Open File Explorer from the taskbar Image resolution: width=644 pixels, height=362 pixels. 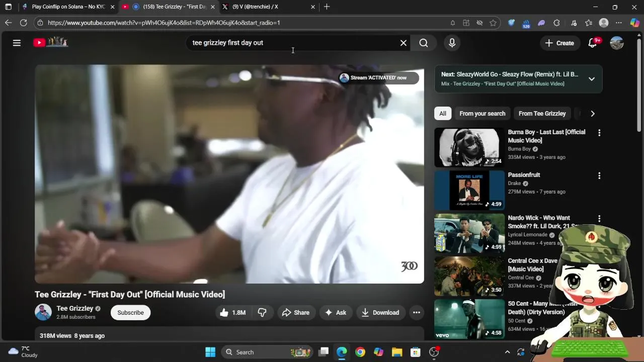(x=396, y=352)
